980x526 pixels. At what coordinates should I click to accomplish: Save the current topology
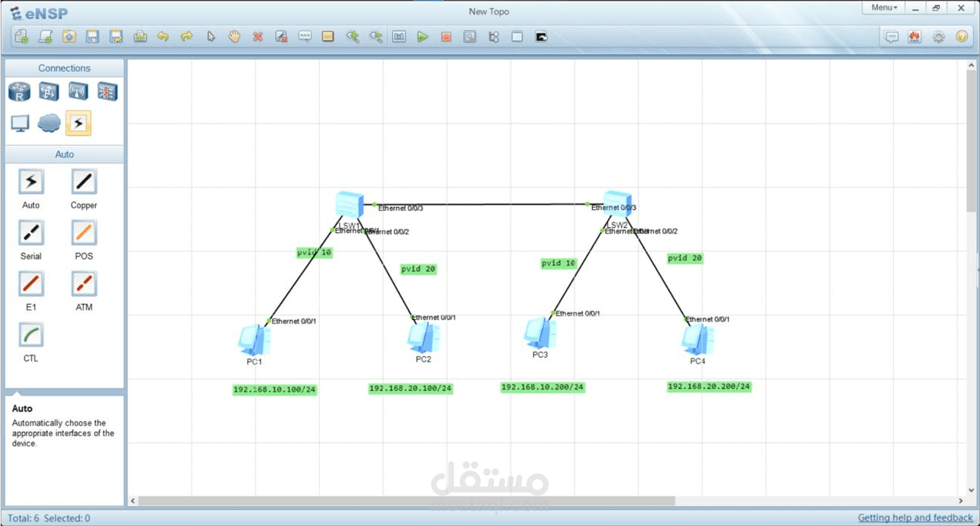point(93,37)
